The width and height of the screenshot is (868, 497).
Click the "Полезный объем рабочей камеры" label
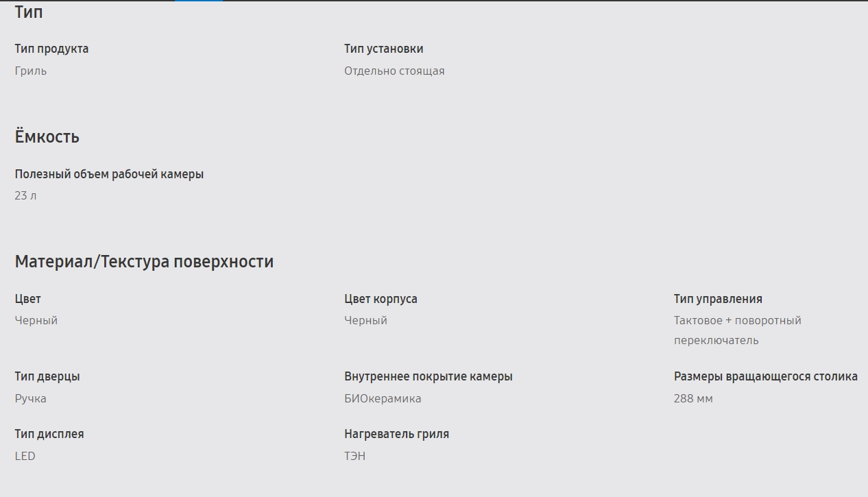[109, 174]
